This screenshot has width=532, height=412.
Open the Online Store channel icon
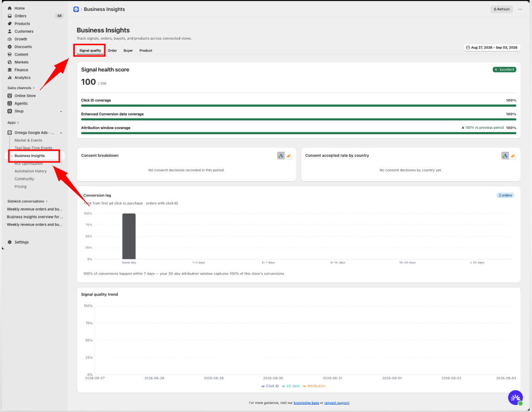(x=9, y=96)
